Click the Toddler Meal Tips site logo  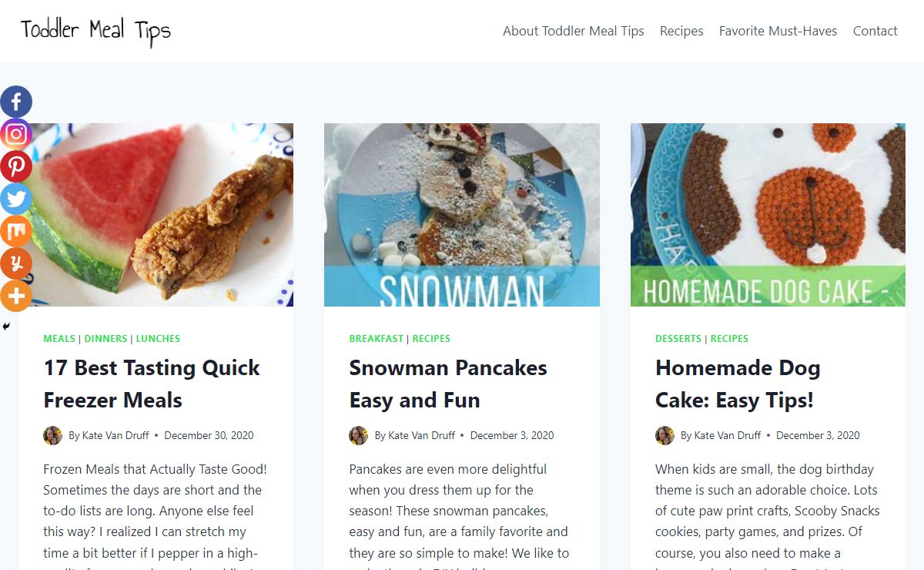(x=95, y=31)
